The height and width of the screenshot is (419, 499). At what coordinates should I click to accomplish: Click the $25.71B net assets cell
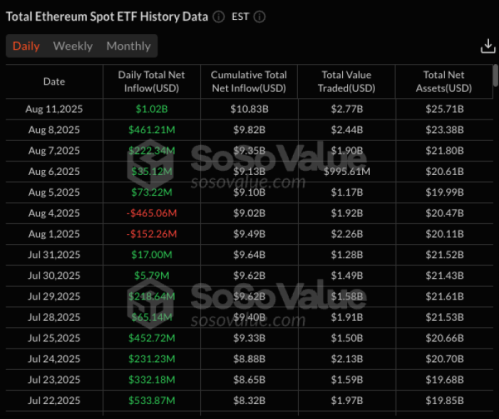pyautogui.click(x=444, y=109)
